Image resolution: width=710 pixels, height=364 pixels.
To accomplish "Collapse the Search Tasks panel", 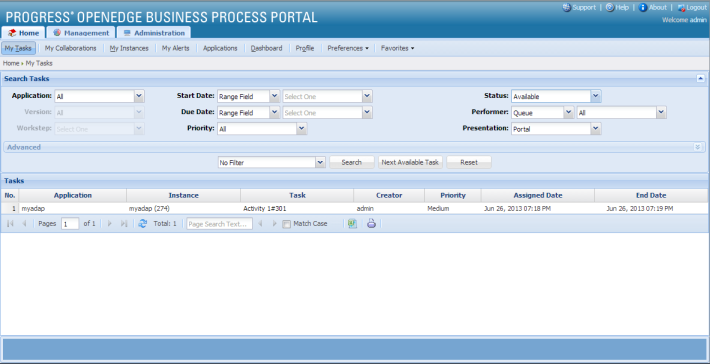I will tap(700, 78).
